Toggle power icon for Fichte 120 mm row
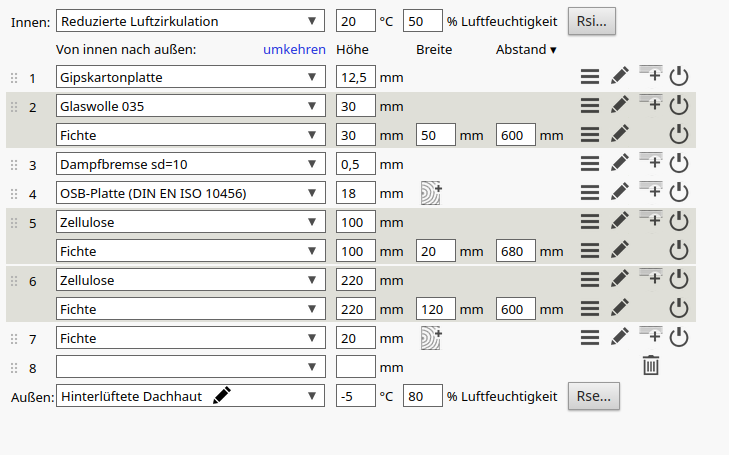 click(679, 308)
